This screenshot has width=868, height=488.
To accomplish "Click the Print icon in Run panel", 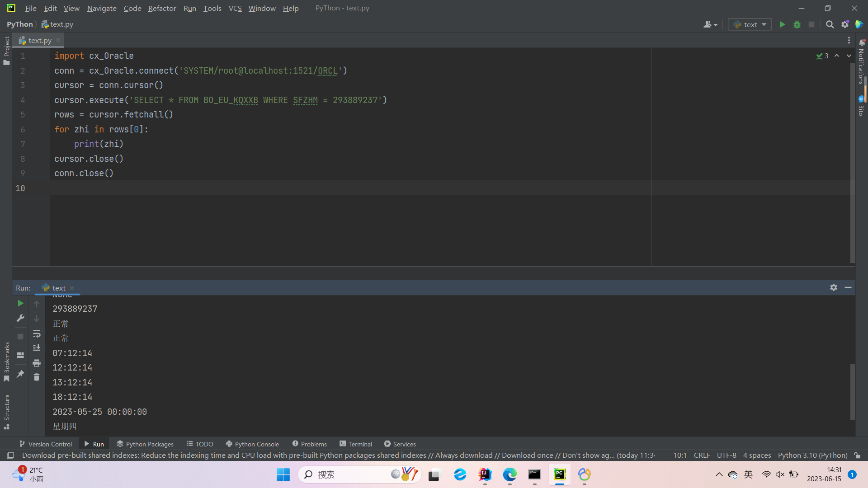I will coord(37,363).
